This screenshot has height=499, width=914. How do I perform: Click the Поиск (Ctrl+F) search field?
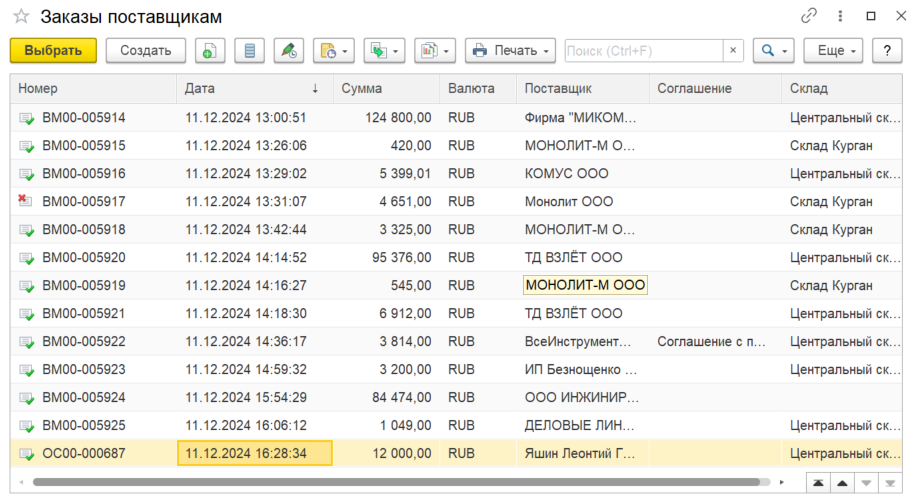pyautogui.click(x=644, y=51)
